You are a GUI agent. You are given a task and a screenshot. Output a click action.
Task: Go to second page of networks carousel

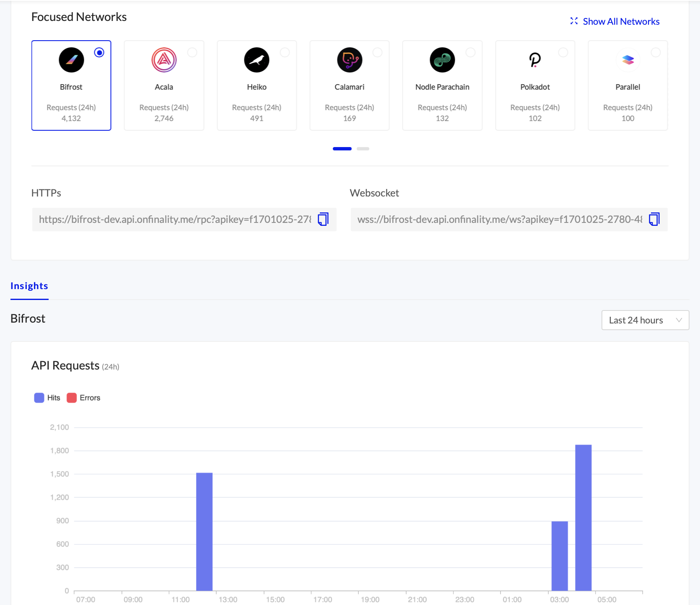point(363,149)
